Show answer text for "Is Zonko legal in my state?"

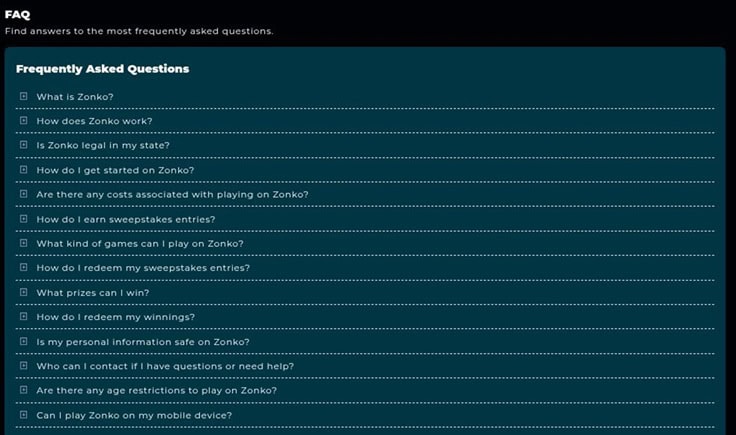coord(103,146)
